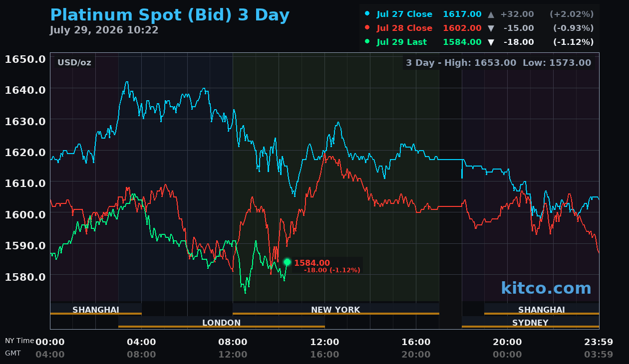The image size is (629, 364).
Task: Click the 1590.0 y-axis label
Action: pos(25,245)
